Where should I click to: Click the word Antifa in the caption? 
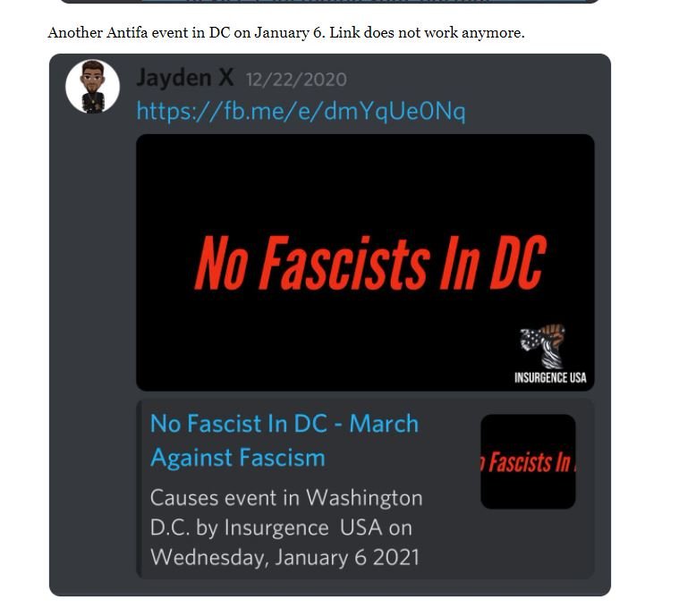pyautogui.click(x=126, y=33)
